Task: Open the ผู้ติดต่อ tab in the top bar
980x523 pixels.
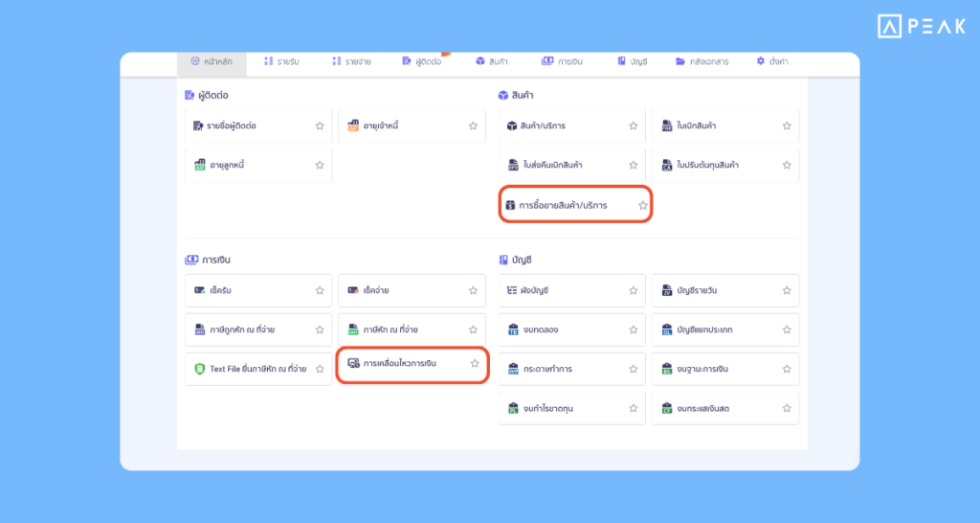Action: pos(422,61)
